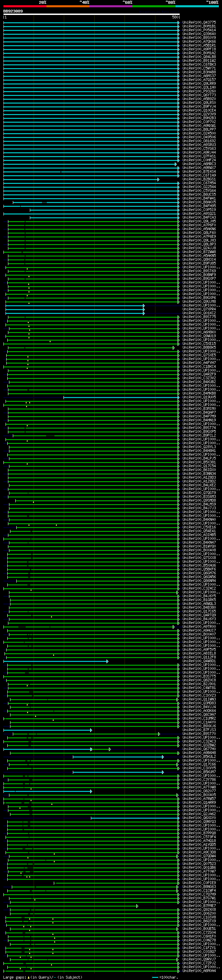This screenshot has width=222, height=980.
Task: Select hit label UniRef100_B9FU85
Action: (x=199, y=263)
